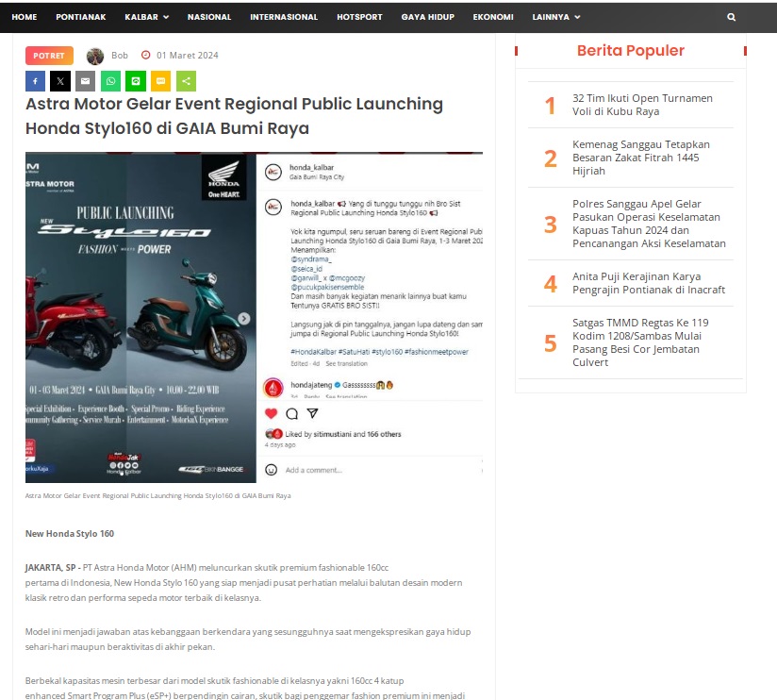Click the emoji icon beside Add a comment
The height and width of the screenshot is (700, 777).
click(x=271, y=470)
